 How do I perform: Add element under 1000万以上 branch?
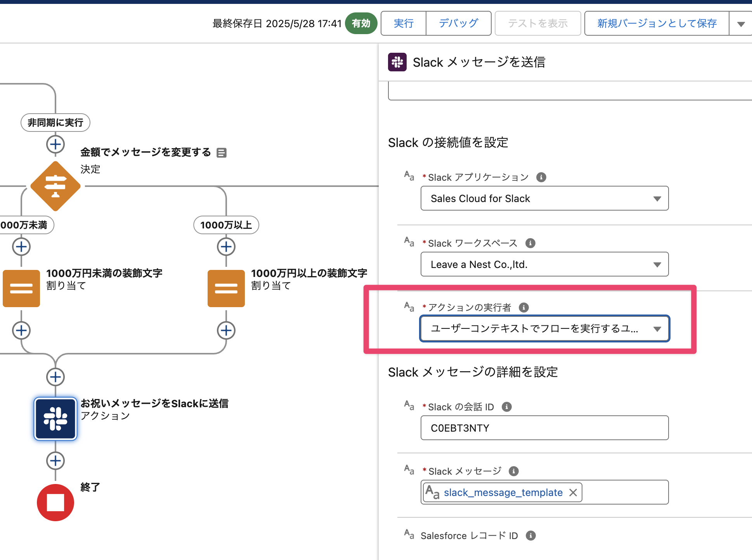point(226,247)
